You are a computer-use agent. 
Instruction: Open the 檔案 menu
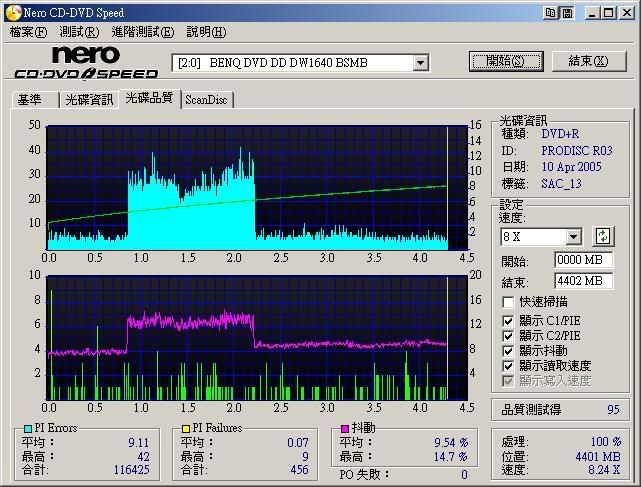(x=28, y=32)
